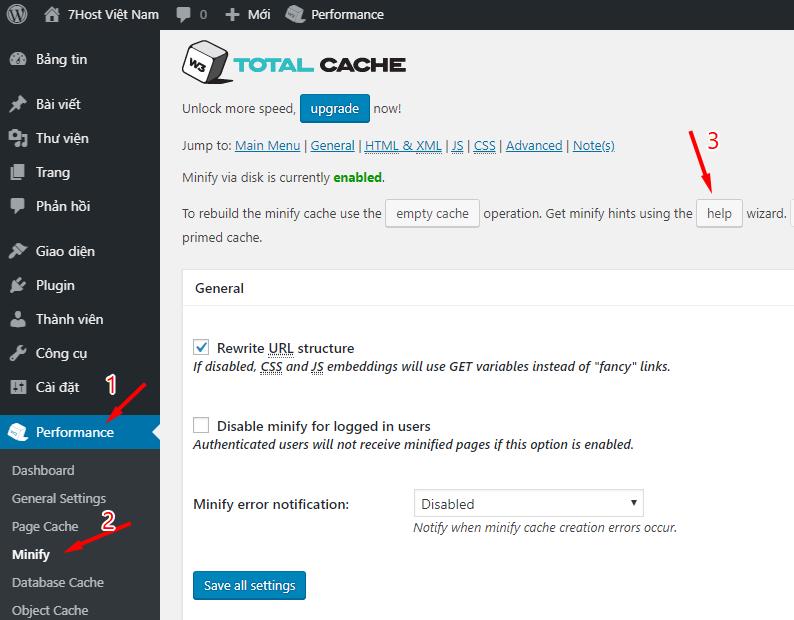Click 7Host Việt Nam site name
This screenshot has height=620, width=794.
113,15
